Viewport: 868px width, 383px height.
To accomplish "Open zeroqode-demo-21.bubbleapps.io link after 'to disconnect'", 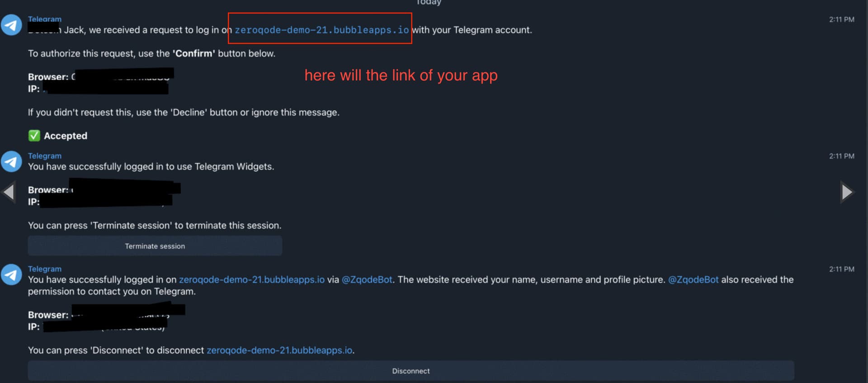I will [x=279, y=350].
